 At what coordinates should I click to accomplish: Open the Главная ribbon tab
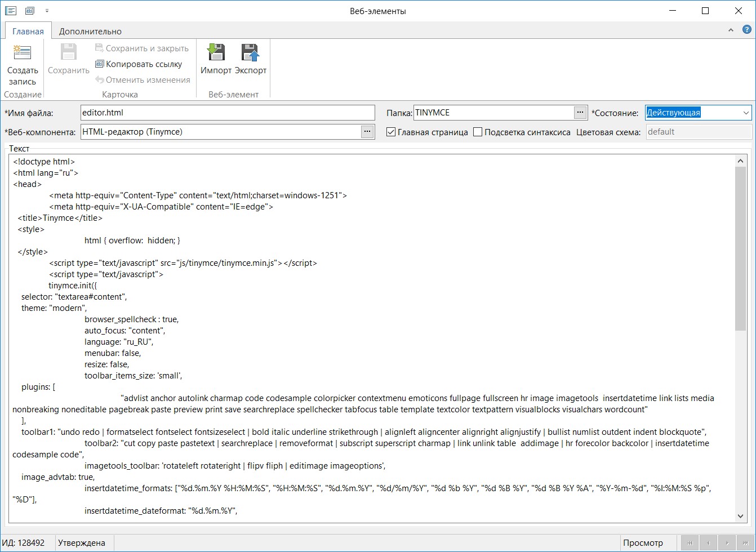28,32
